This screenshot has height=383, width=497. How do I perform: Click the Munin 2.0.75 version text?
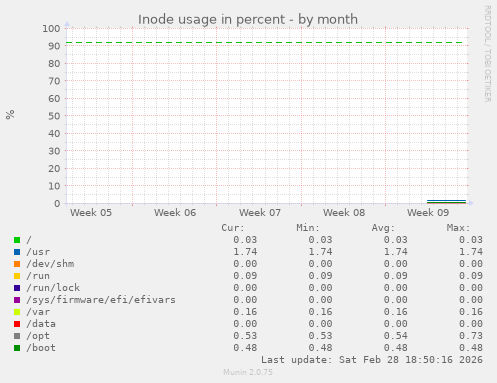(x=248, y=372)
